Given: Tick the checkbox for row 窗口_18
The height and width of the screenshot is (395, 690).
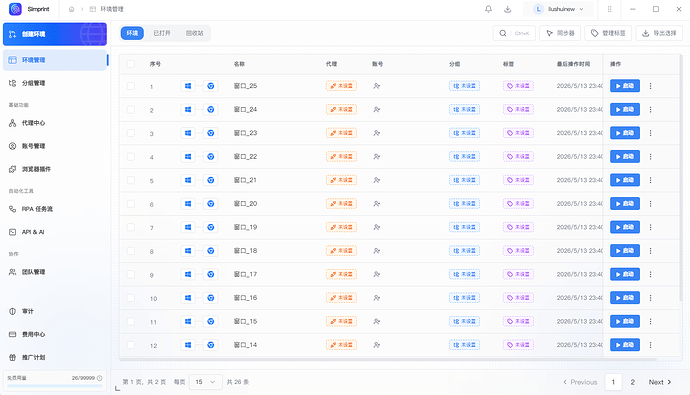Looking at the screenshot, I should click(x=131, y=251).
